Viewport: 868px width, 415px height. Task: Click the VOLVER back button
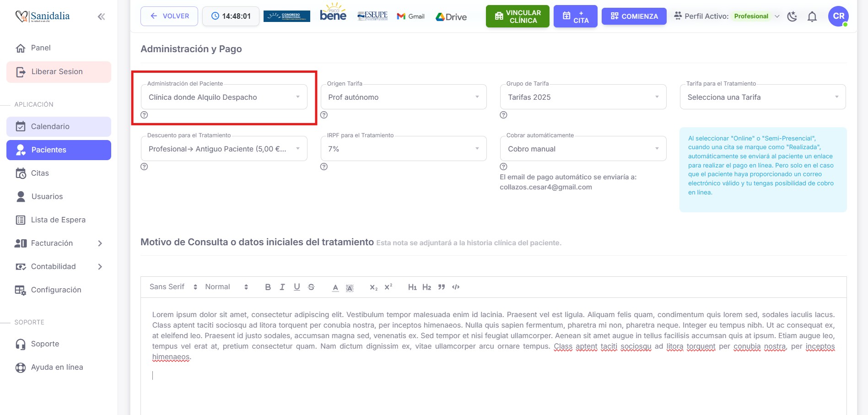[x=169, y=16]
